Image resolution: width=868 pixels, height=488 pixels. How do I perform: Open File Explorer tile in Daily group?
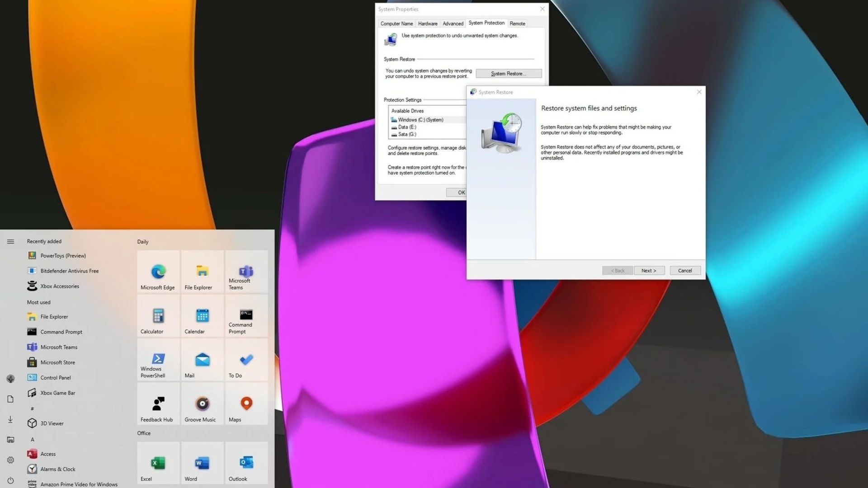202,272
